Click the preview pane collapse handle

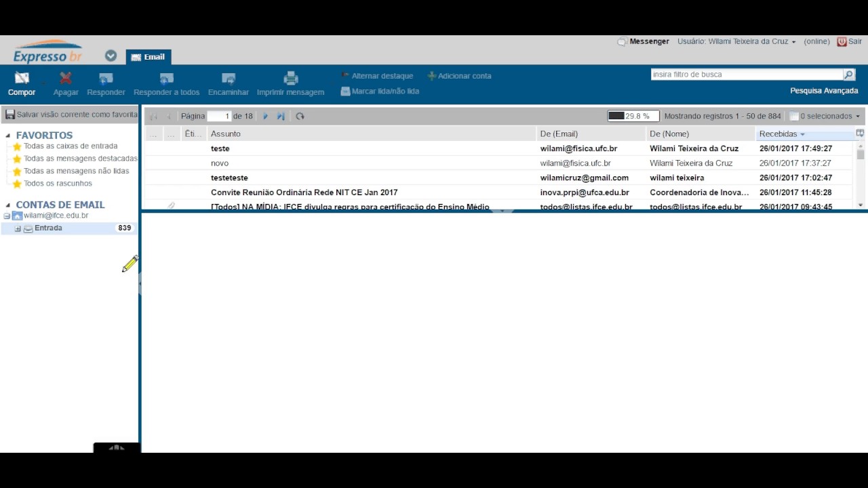pos(502,211)
